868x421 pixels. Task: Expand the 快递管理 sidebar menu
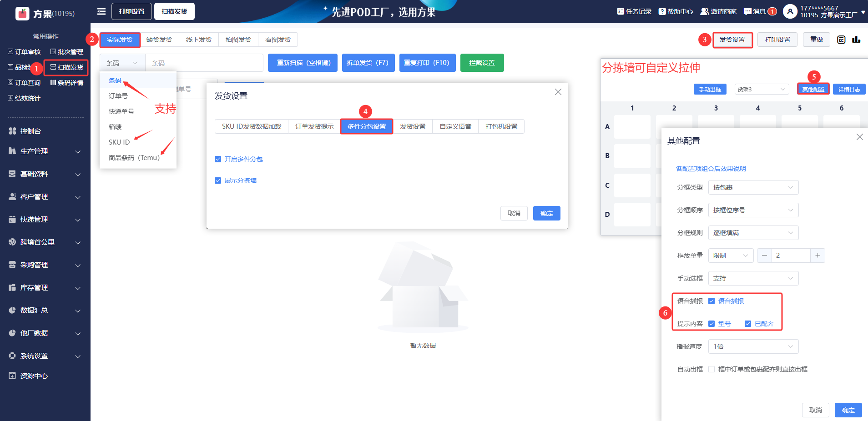coord(45,220)
